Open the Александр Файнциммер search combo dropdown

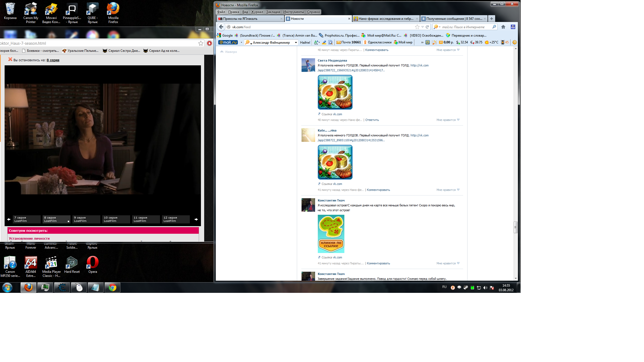pos(296,43)
